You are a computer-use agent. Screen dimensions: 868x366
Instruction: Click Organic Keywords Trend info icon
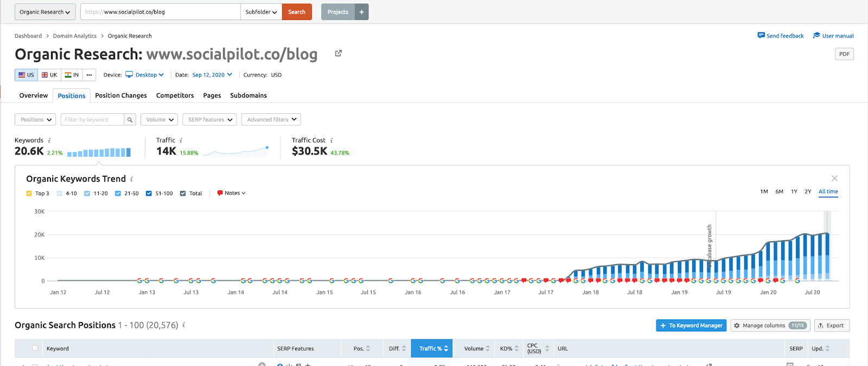(131, 179)
